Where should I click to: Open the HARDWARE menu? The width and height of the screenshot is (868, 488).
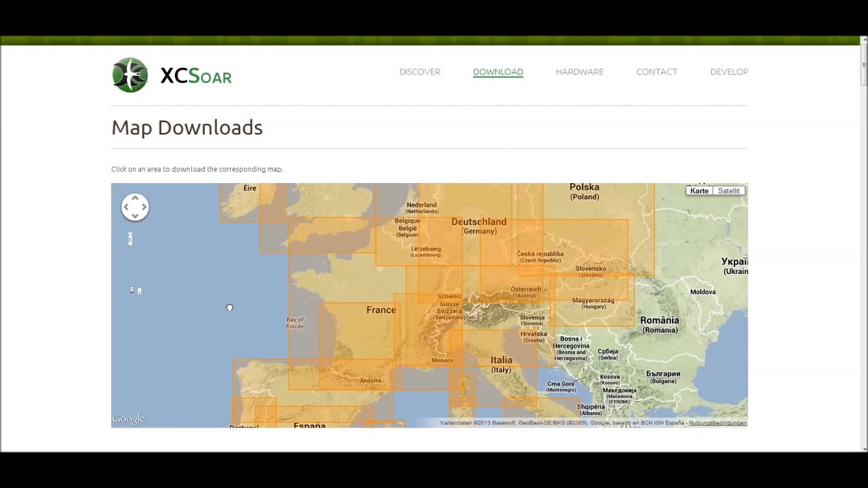[x=579, y=72]
